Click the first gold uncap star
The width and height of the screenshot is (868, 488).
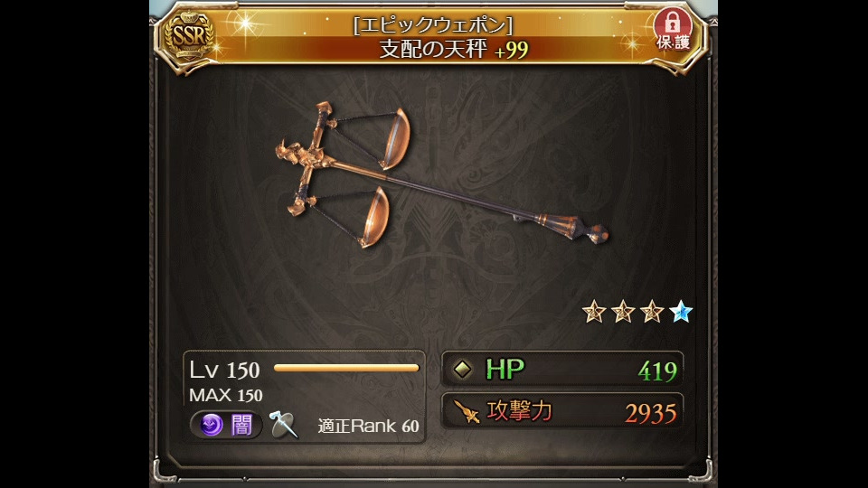click(594, 312)
